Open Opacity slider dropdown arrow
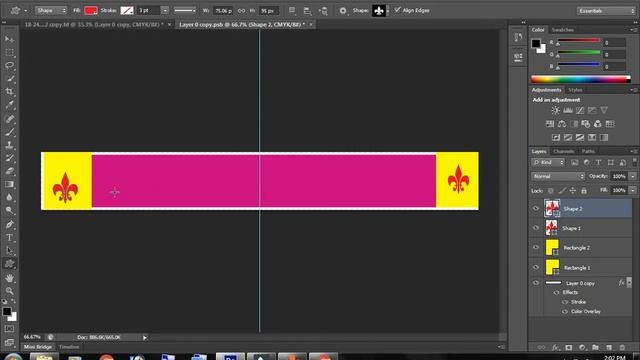This screenshot has width=640, height=360. [633, 176]
